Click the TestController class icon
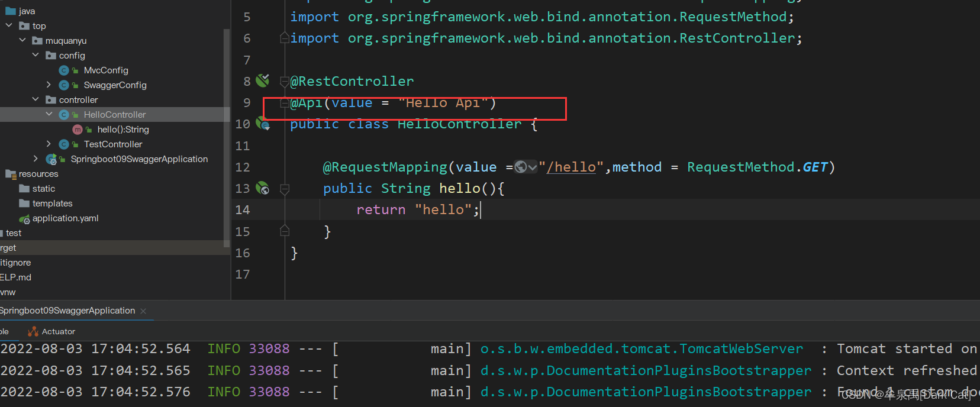This screenshot has height=407, width=980. (64, 144)
